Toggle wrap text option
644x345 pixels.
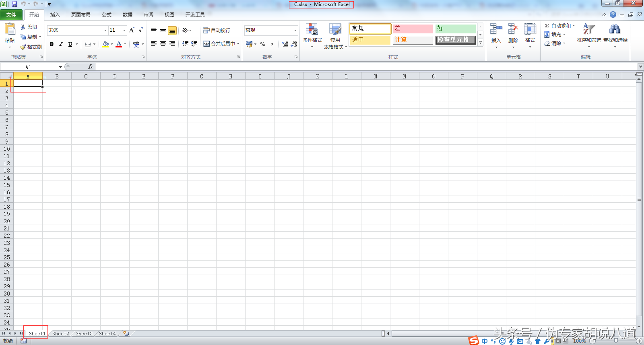coord(217,31)
